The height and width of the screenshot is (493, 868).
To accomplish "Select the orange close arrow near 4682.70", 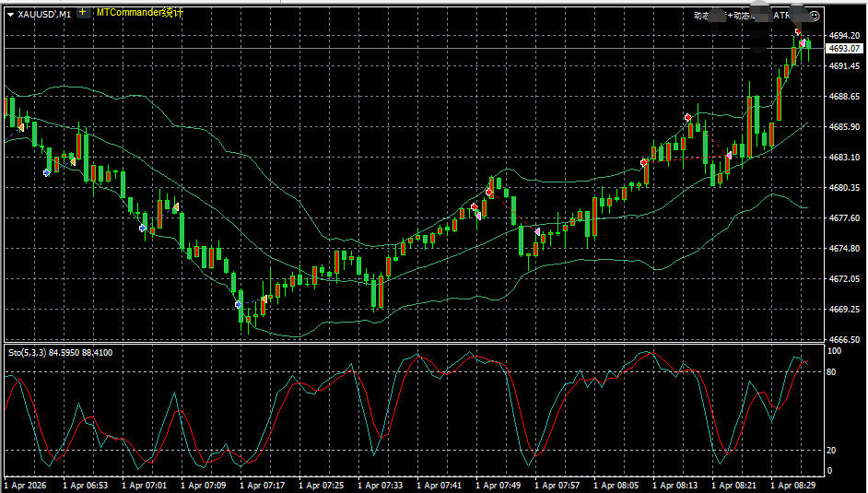I will coord(73,161).
